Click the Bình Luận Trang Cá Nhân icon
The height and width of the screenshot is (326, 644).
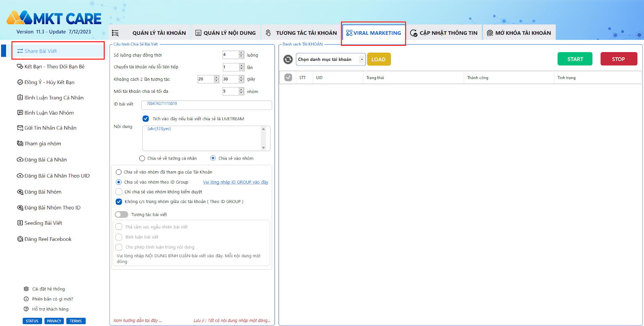pos(20,97)
